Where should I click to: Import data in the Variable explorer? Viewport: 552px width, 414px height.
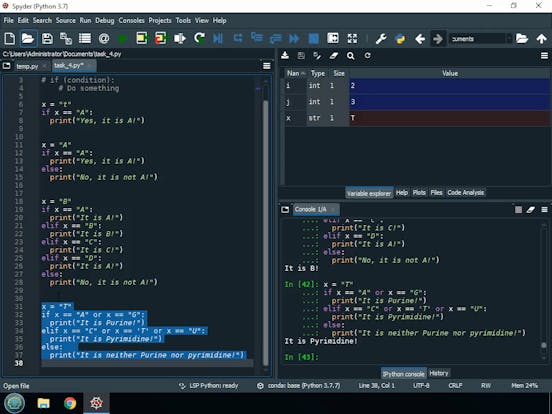[285, 56]
